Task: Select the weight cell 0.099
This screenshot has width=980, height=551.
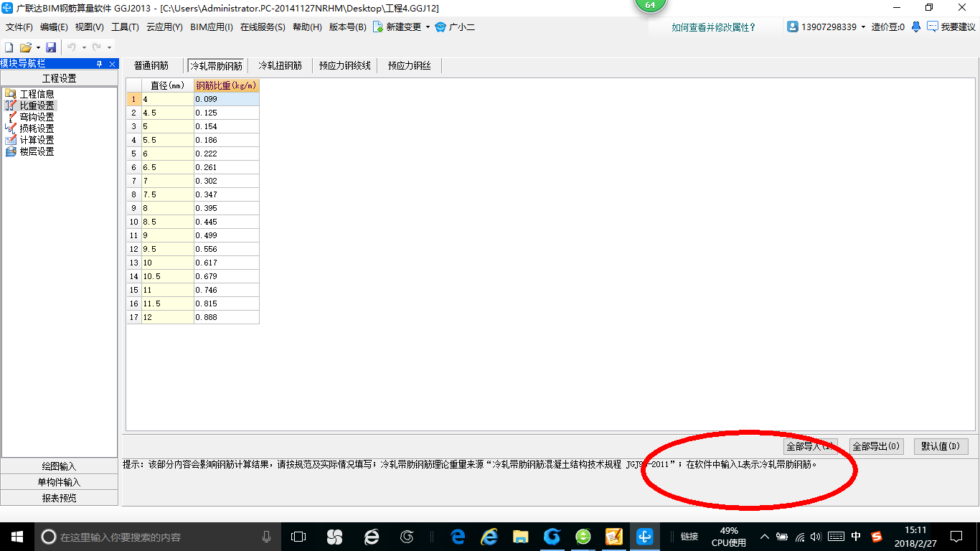Action: click(227, 99)
